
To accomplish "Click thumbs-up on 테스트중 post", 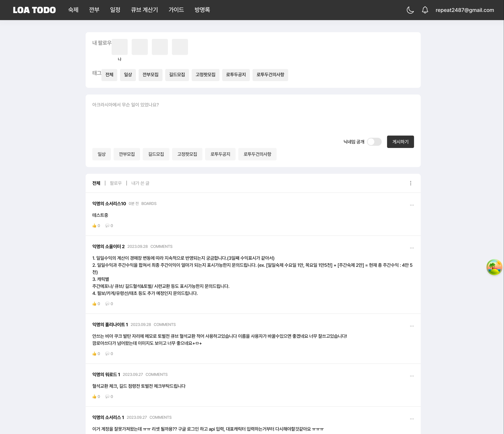I will pos(94,226).
